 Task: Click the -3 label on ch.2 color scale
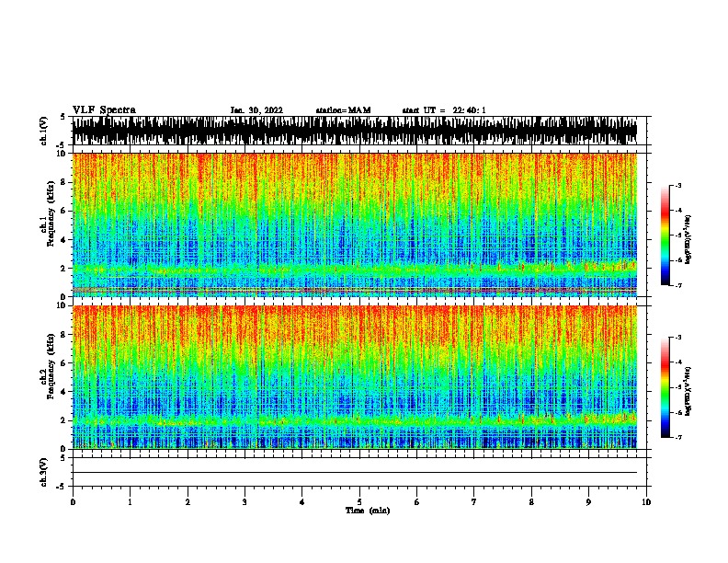[677, 338]
